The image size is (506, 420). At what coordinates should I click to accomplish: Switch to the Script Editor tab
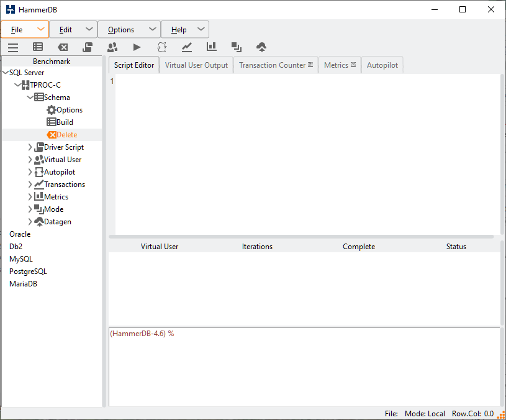(134, 65)
